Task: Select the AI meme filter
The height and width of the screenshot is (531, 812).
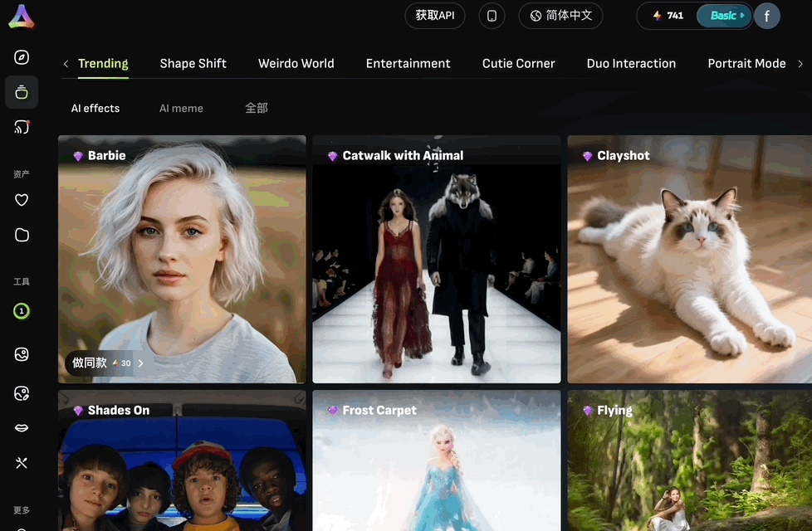Action: 181,108
